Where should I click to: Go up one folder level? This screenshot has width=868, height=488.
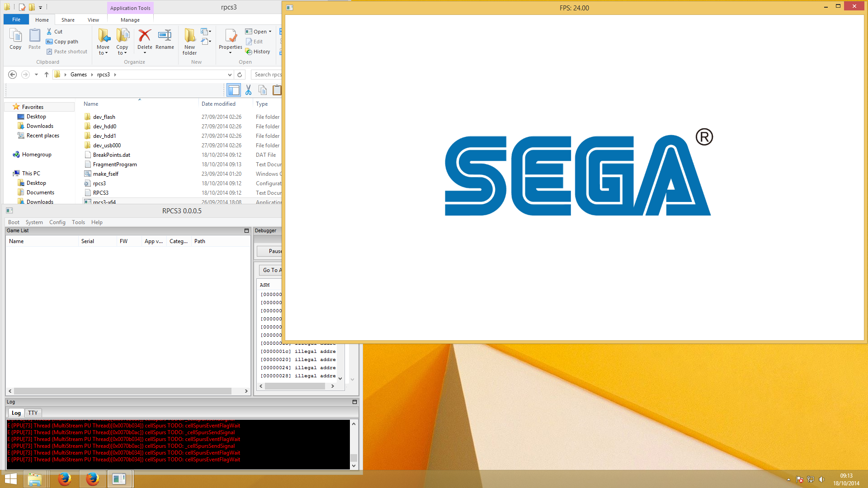point(47,75)
